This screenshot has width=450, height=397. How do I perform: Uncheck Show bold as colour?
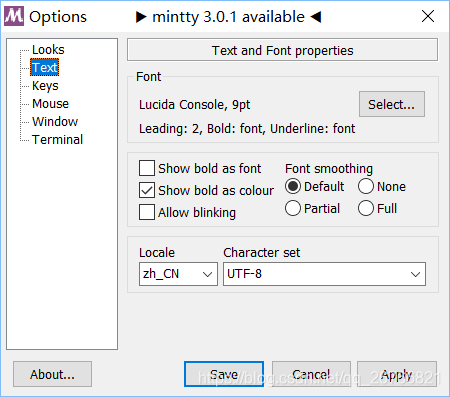point(147,190)
